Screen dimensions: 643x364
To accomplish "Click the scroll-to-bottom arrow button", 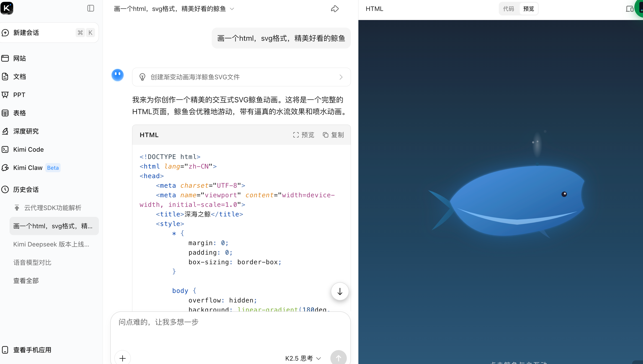I will pos(340,292).
